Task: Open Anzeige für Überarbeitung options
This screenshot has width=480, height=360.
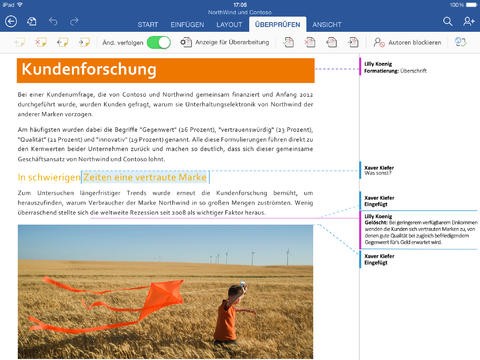Action: [225, 42]
